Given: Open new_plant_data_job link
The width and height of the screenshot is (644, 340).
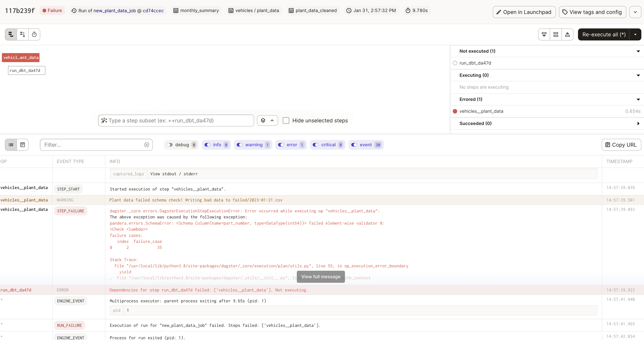Looking at the screenshot, I should tap(115, 11).
